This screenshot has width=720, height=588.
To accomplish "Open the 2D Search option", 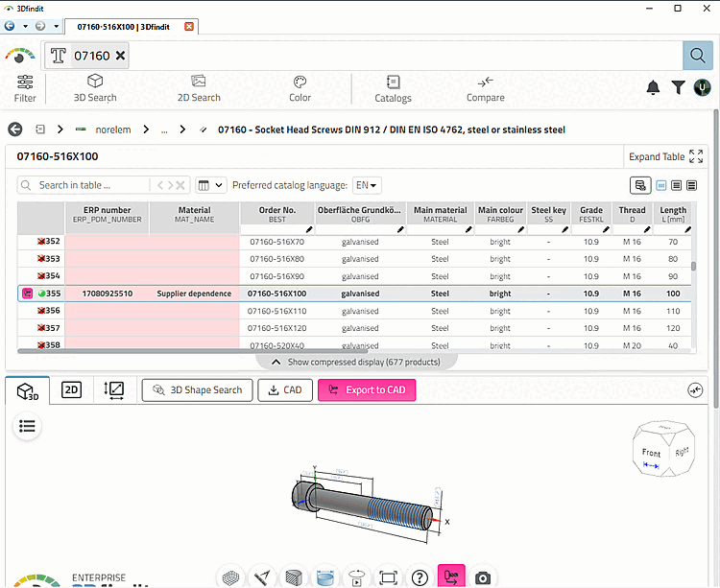I will [x=199, y=89].
